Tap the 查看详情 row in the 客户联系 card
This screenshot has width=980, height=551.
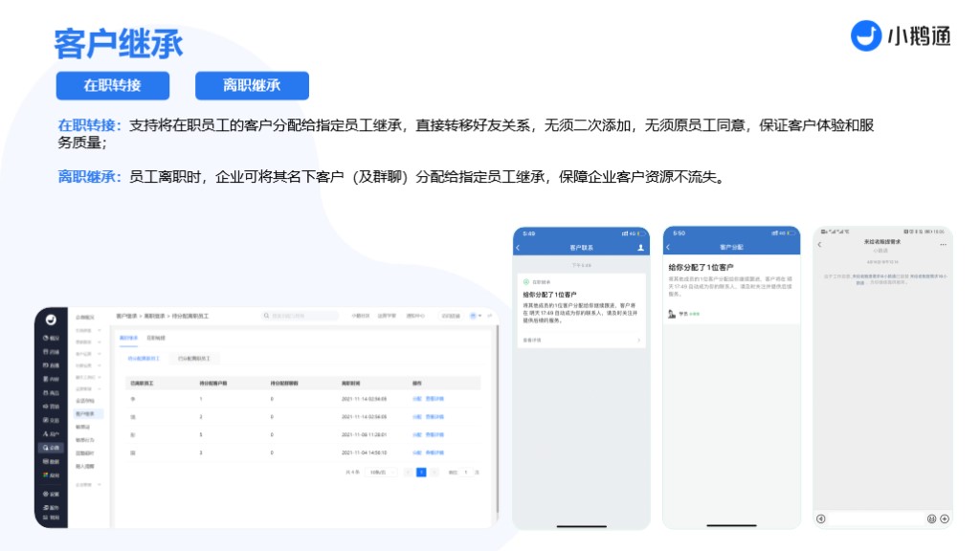pos(581,341)
